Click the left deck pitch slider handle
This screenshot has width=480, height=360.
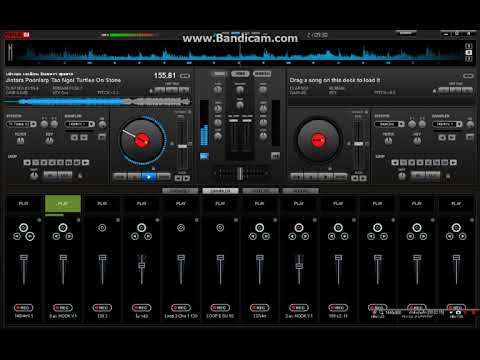(x=182, y=146)
